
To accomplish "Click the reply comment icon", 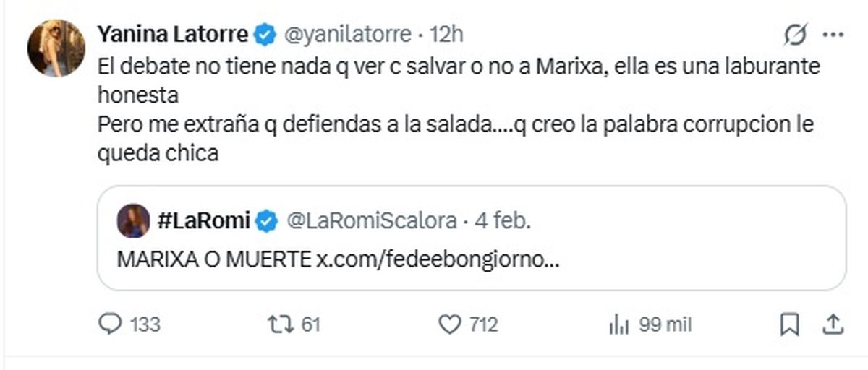I will point(109,325).
